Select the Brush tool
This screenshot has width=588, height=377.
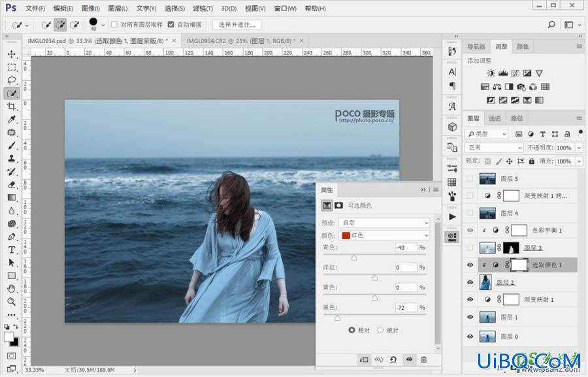tap(12, 146)
